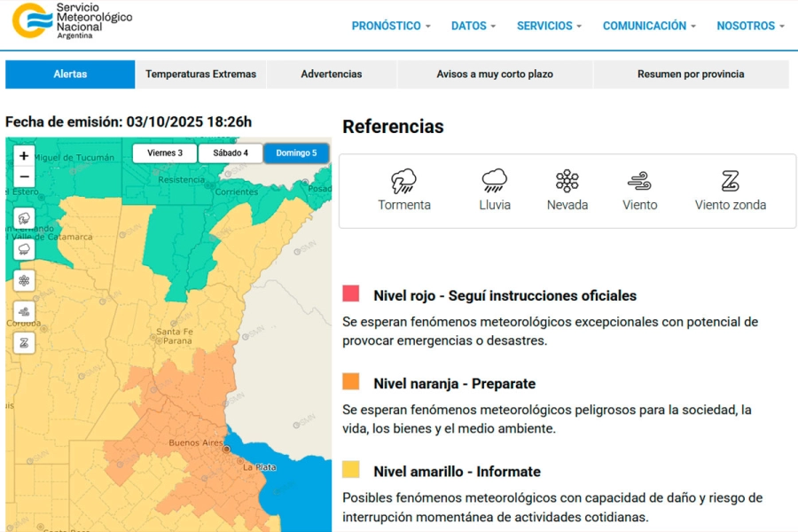Select Viernes 3 forecast day
The width and height of the screenshot is (798, 532).
pos(165,153)
